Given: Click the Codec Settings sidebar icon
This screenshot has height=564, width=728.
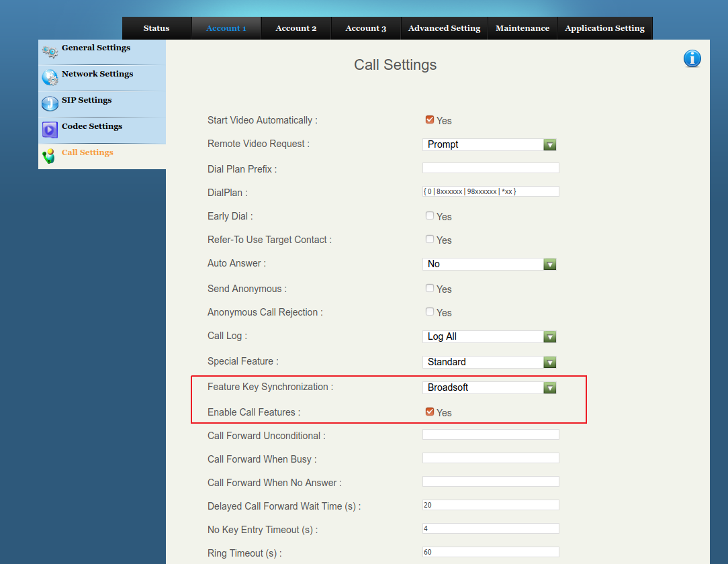Looking at the screenshot, I should 50,130.
